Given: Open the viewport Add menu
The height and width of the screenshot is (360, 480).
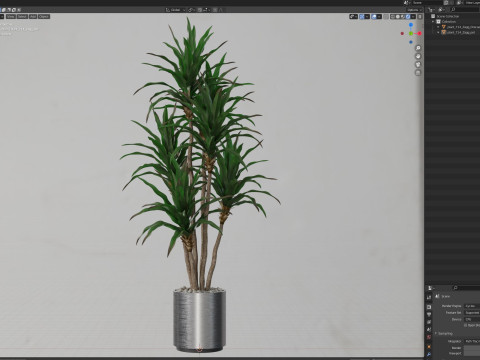Looking at the screenshot, I should pos(33,16).
